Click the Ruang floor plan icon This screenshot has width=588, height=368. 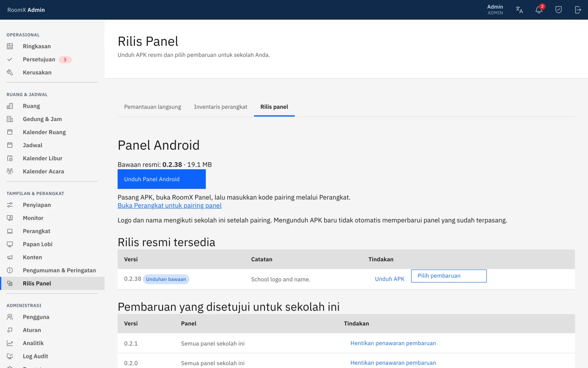[10, 106]
